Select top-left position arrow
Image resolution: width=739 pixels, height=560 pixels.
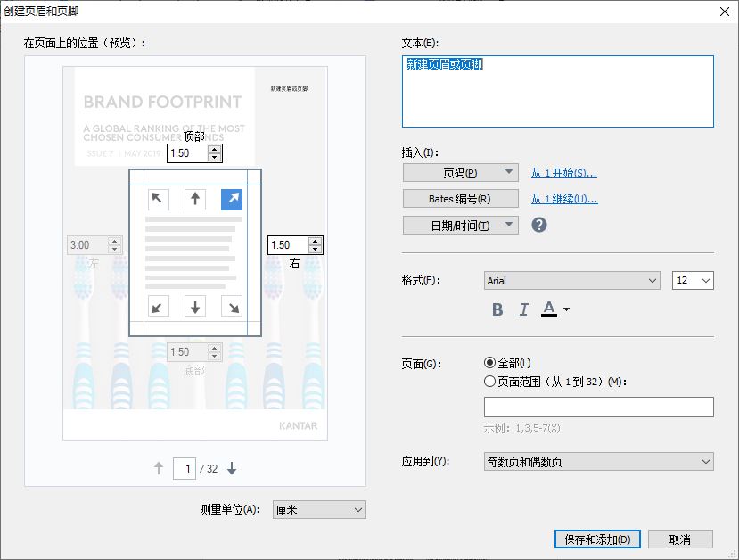pyautogui.click(x=159, y=200)
